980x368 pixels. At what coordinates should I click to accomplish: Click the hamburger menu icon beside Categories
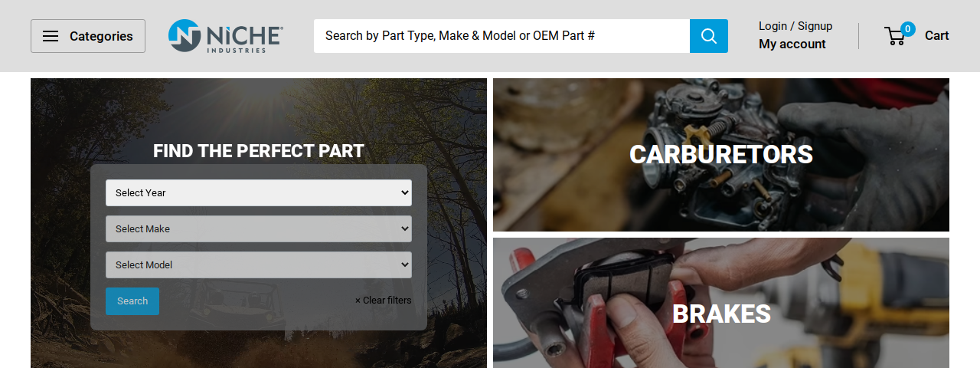click(x=51, y=36)
